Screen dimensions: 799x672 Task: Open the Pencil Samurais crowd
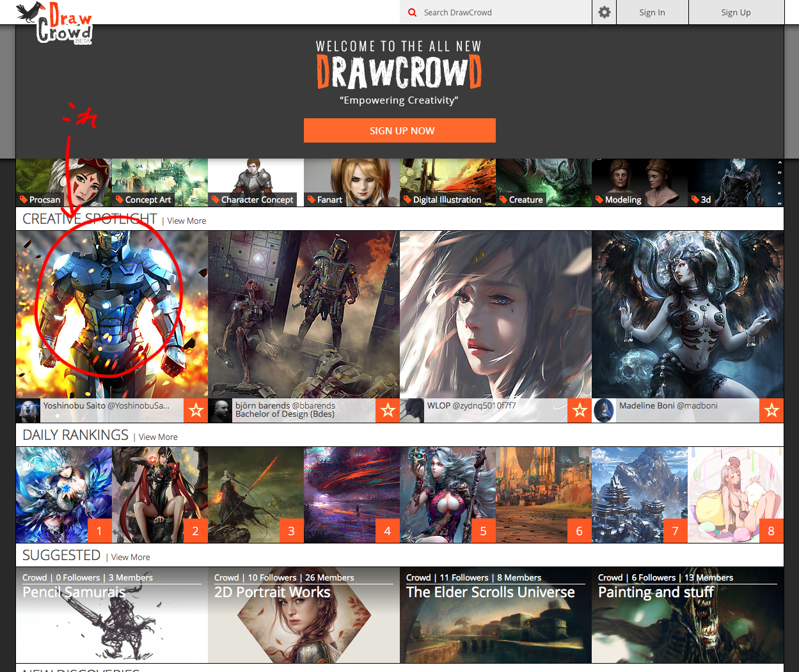coord(112,615)
